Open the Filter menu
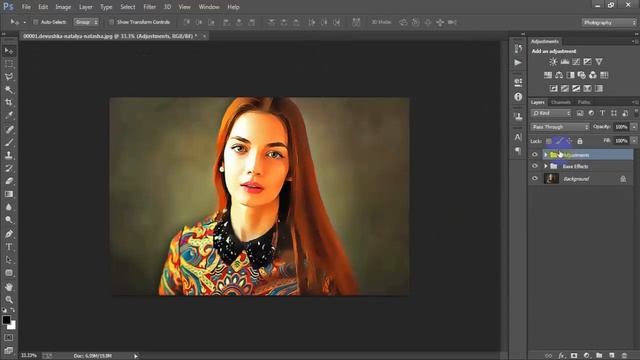Image resolution: width=640 pixels, height=360 pixels. click(x=149, y=7)
